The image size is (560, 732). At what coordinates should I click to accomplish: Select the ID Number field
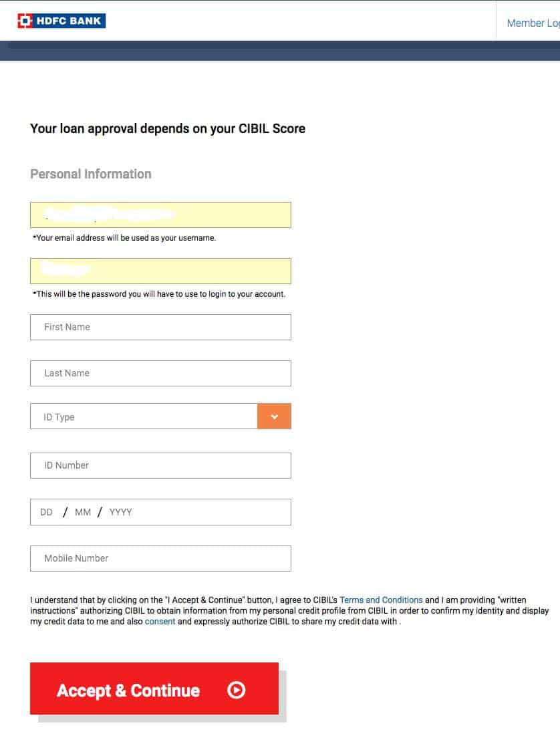pyautogui.click(x=160, y=465)
